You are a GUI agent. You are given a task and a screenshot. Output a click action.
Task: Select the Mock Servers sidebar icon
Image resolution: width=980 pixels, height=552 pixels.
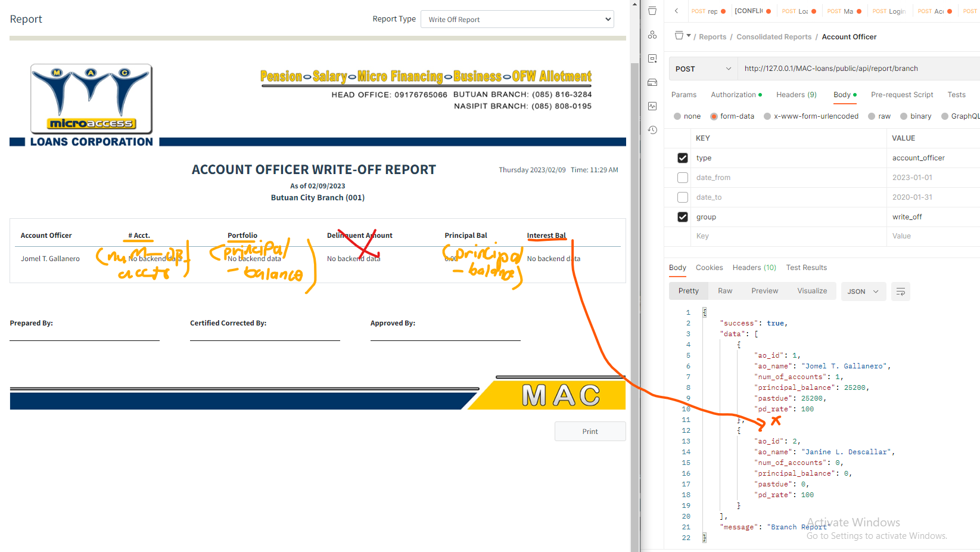(x=652, y=82)
